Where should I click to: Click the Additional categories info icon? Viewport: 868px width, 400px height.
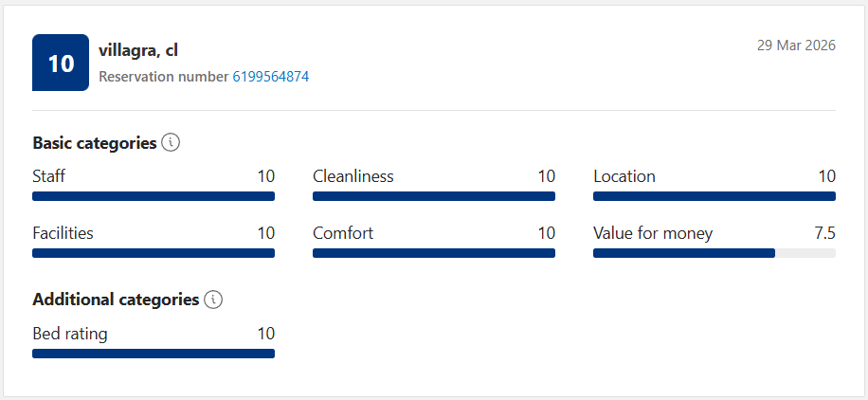point(213,300)
